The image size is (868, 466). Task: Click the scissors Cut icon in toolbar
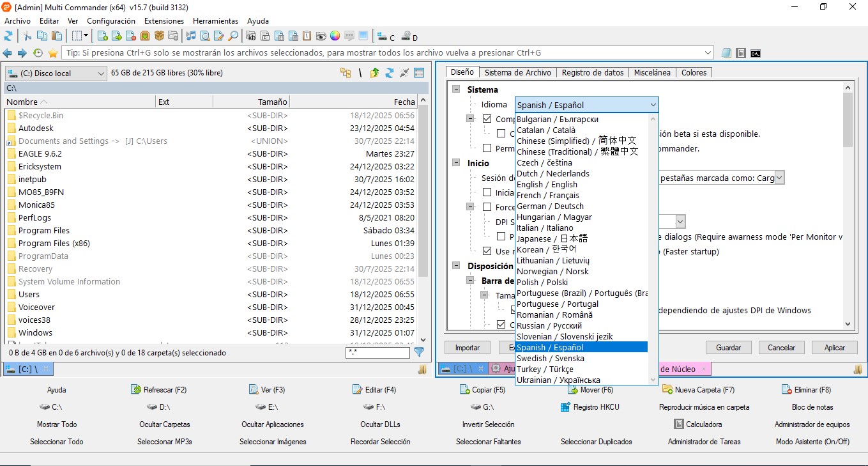click(27, 36)
